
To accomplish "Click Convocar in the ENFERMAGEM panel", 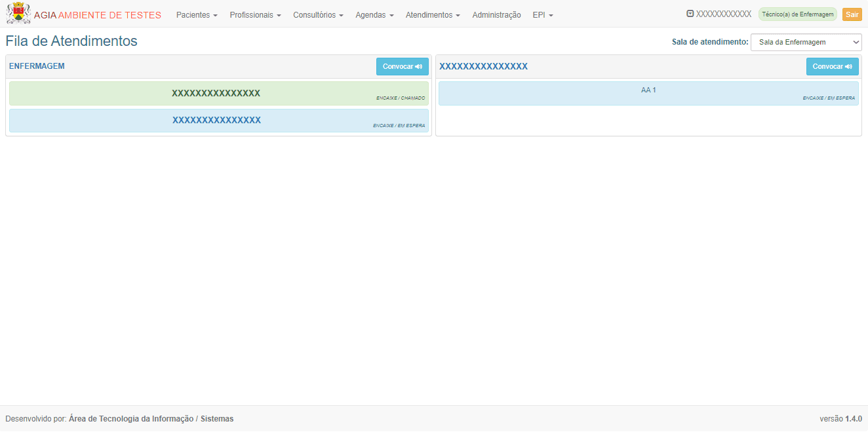I will pos(403,66).
